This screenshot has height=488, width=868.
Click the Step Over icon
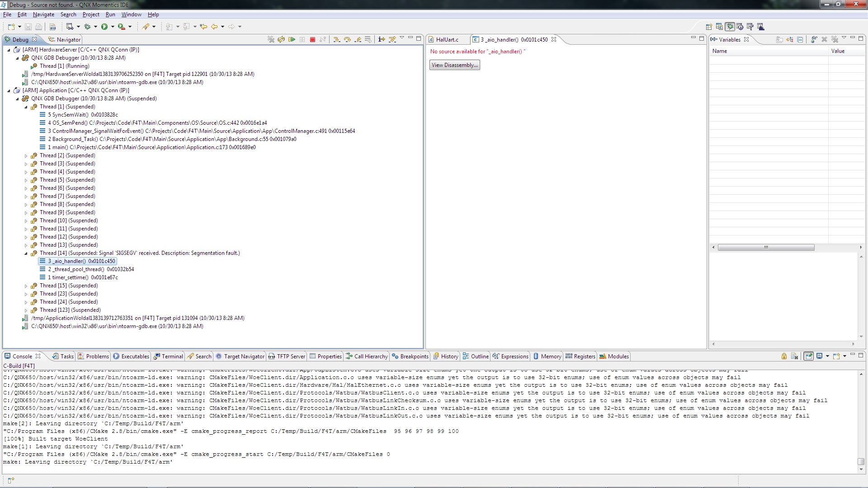point(347,40)
